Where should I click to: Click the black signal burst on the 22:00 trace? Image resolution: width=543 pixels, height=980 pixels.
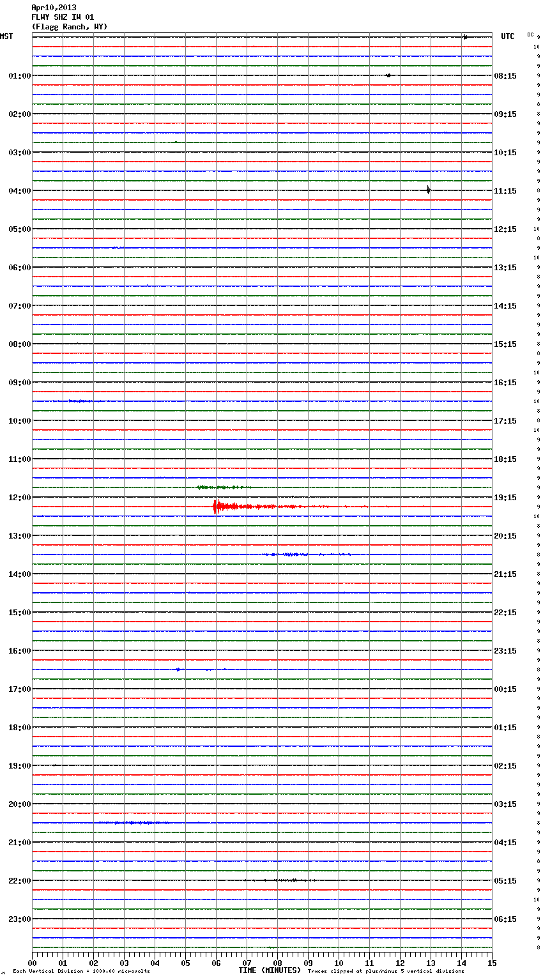pos(281,880)
